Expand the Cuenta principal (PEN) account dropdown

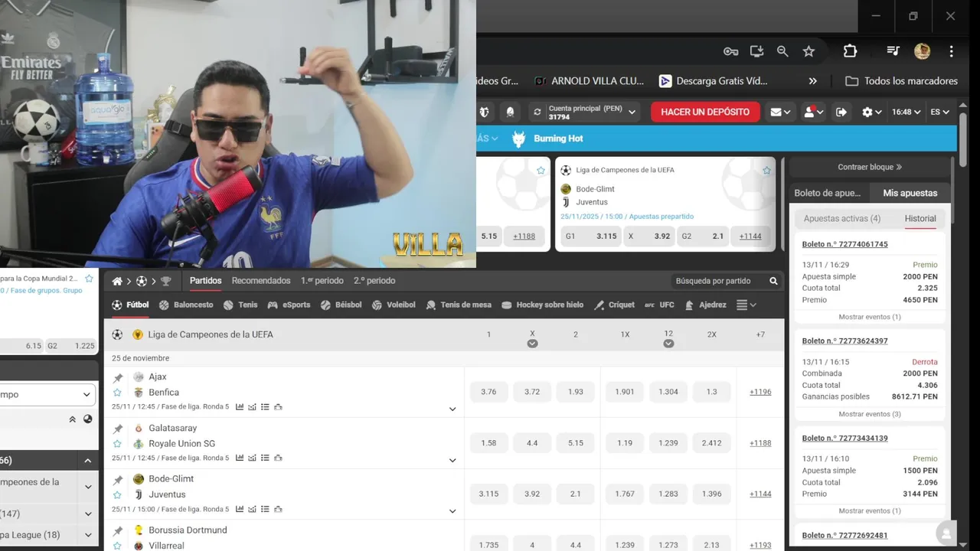coord(632,112)
